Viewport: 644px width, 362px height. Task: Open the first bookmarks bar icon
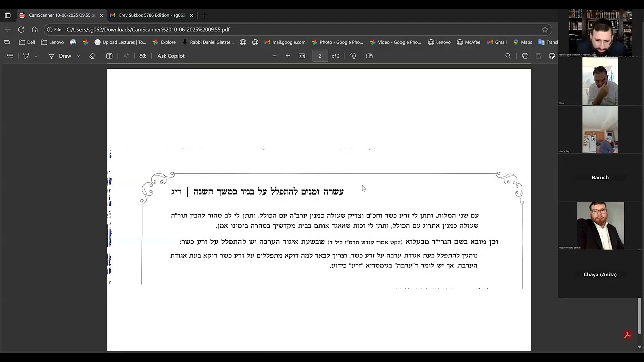tap(7, 42)
